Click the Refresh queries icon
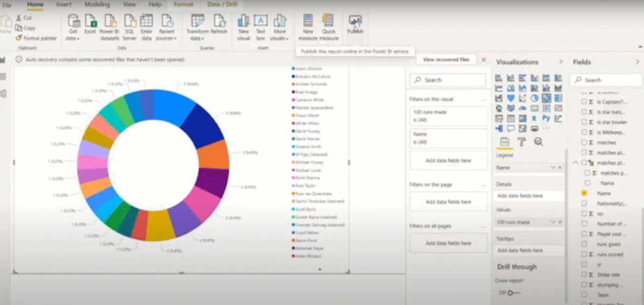 point(219,24)
